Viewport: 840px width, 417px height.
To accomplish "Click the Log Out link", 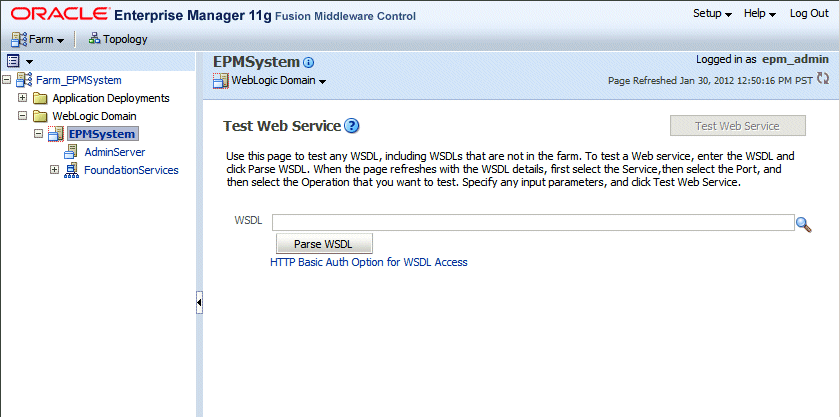I will 808,13.
